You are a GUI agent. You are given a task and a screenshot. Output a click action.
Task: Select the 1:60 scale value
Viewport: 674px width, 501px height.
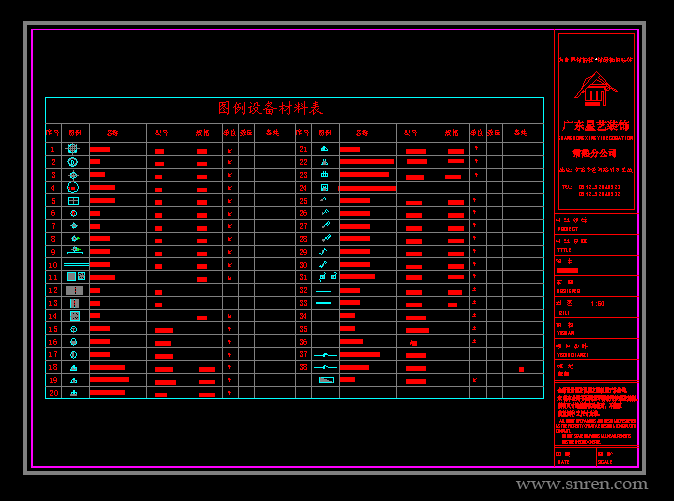tap(597, 304)
